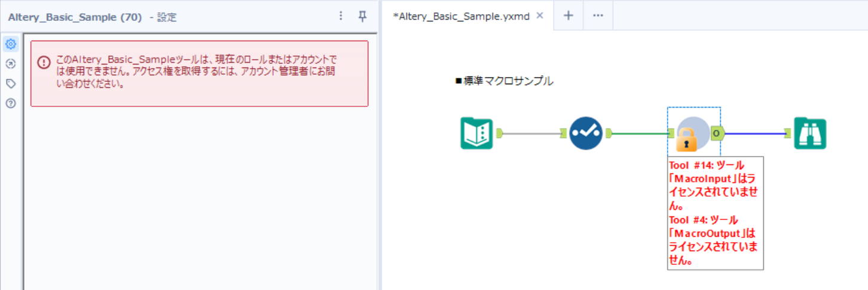868x290 pixels.
Task: Switch to the Altery_Basic_Sample.yxmd tab
Action: click(x=461, y=16)
